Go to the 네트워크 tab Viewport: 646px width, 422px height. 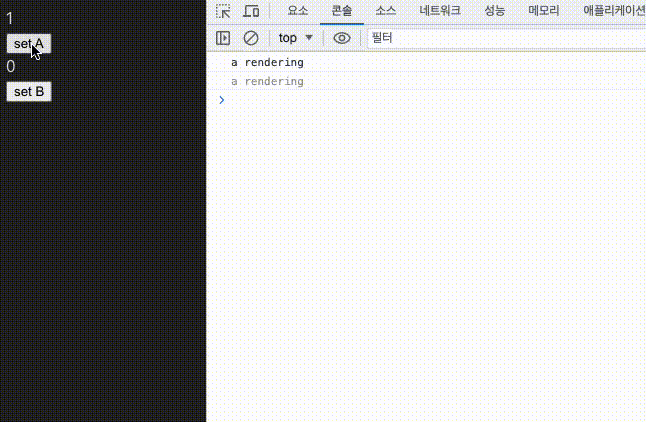440,11
